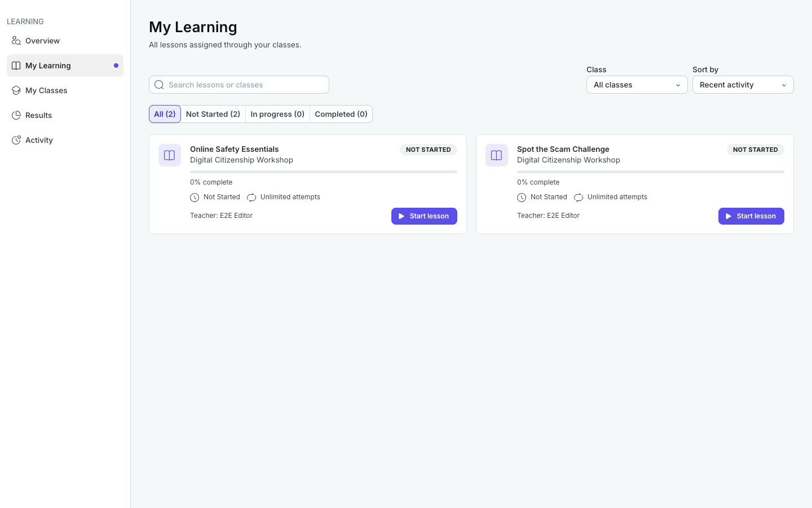Viewport: 812px width, 508px height.
Task: Click the My Learning book icon
Action: [16, 65]
